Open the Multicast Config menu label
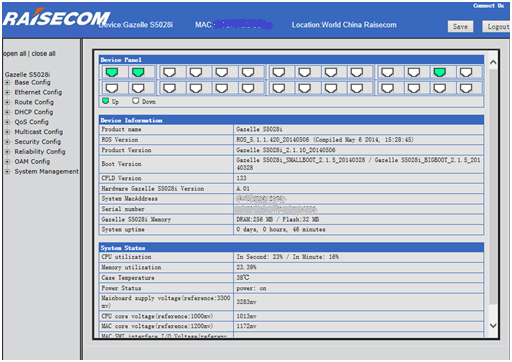The width and height of the screenshot is (512, 362). (39, 132)
